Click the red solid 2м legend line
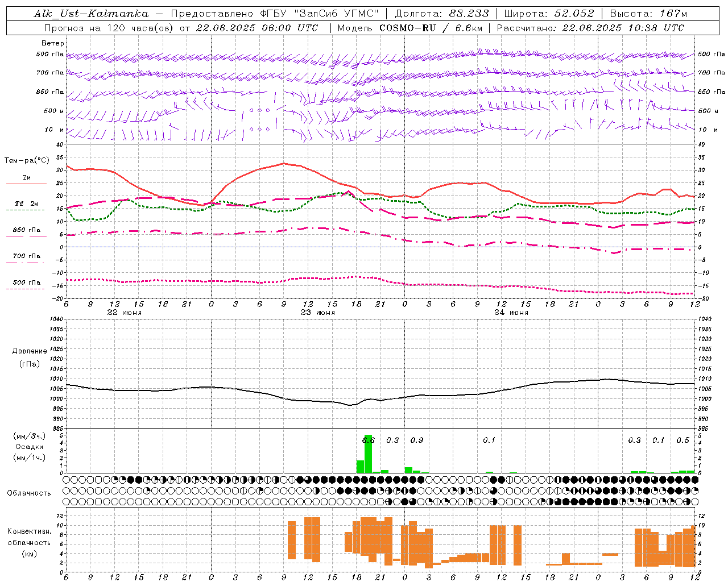 coord(26,184)
